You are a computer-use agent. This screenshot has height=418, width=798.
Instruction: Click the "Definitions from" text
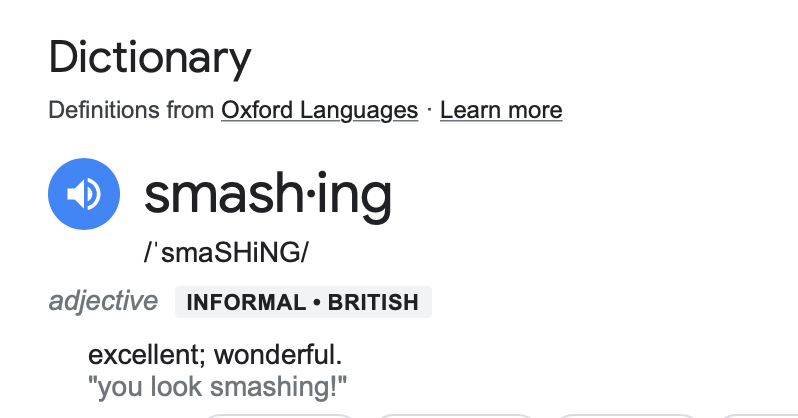pyautogui.click(x=131, y=110)
